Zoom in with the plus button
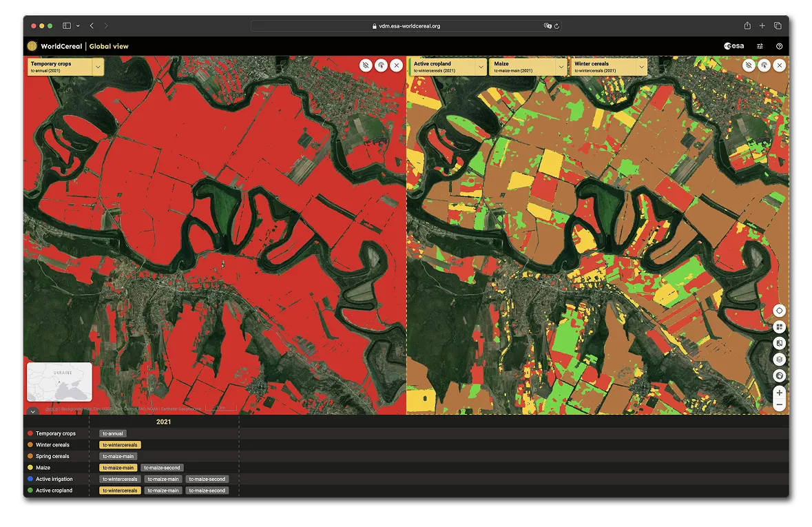Screen dimensions: 812x527 point(779,393)
